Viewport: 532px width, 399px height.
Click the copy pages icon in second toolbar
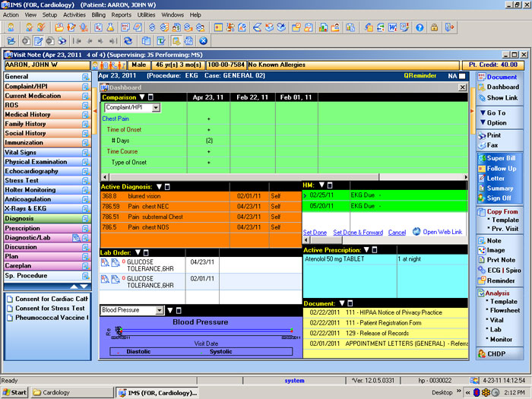(x=146, y=41)
